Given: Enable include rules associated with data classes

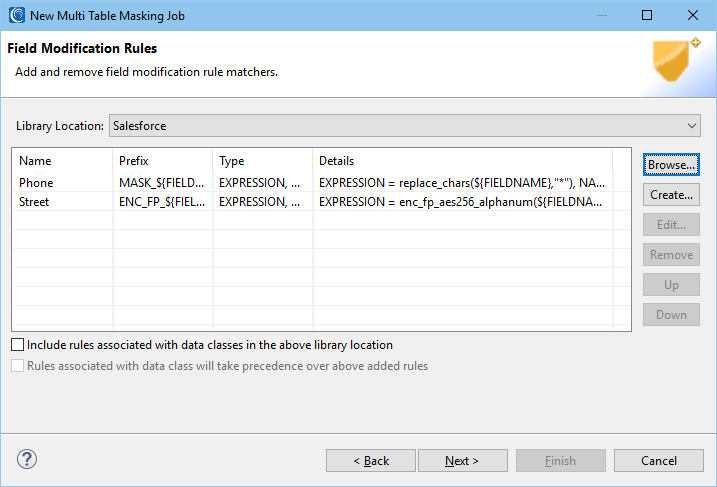Looking at the screenshot, I should (17, 345).
